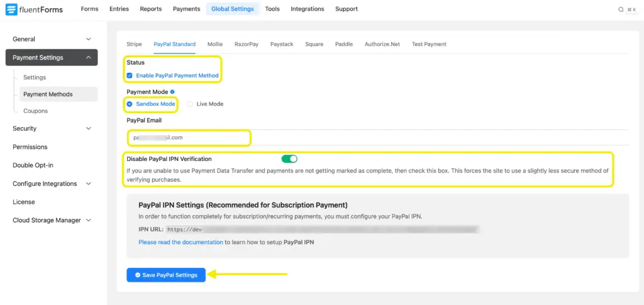The width and height of the screenshot is (644, 305).
Task: Open the Please read the documentation link
Action: [x=180, y=242]
